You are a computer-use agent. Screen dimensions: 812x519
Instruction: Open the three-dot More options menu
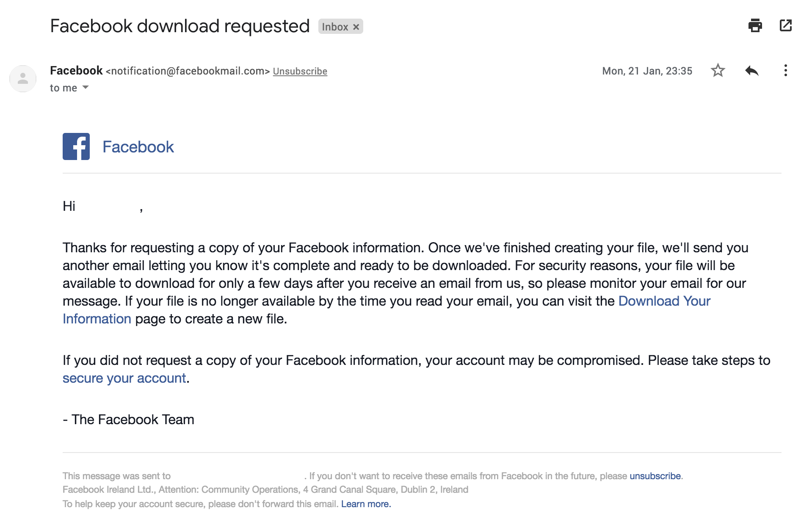[786, 70]
